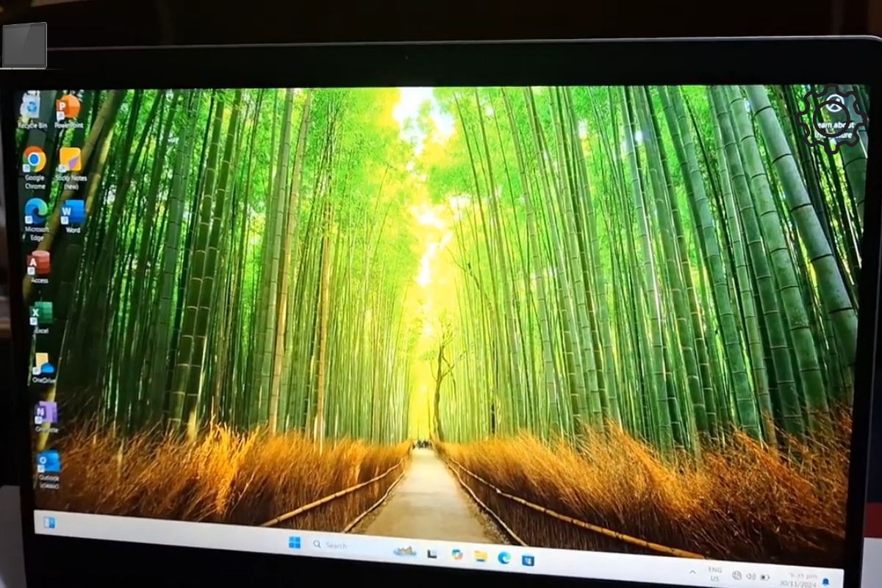Expand the hidden system tray icons chevron
This screenshot has height=588, width=882.
[x=692, y=572]
